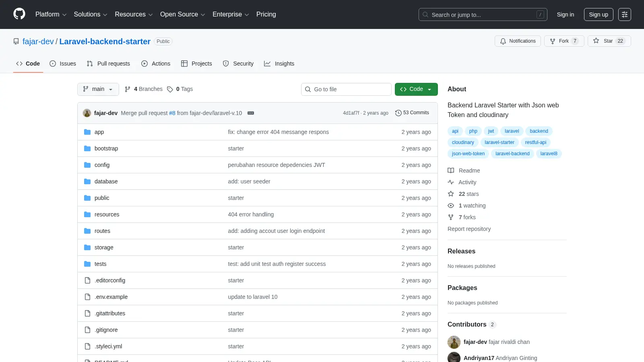
Task: Open the GitHub homepage via the Octocat logo
Action: click(19, 14)
